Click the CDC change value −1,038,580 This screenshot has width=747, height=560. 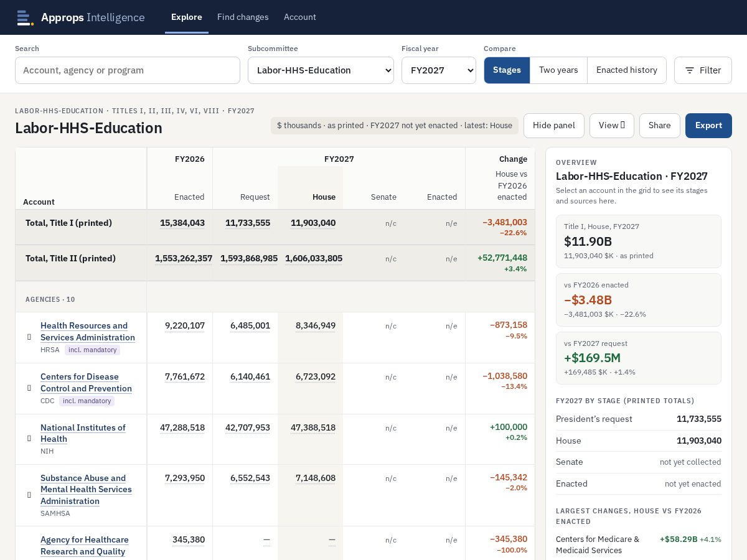[x=505, y=376]
